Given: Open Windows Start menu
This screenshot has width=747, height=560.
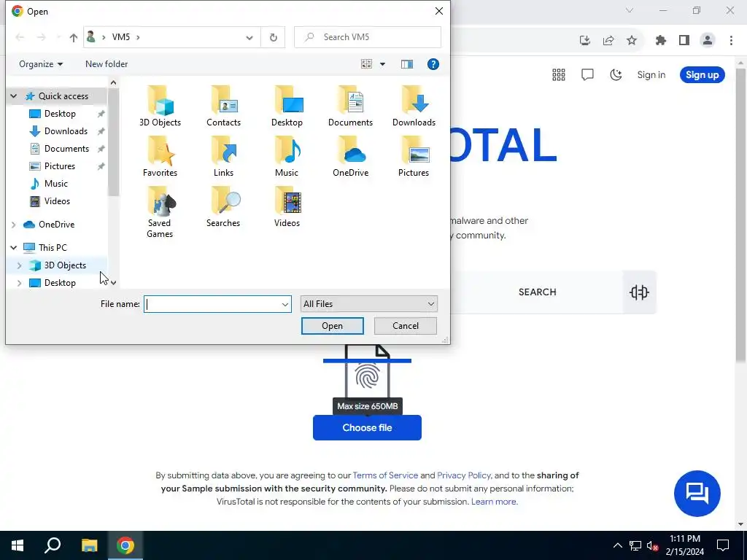Looking at the screenshot, I should [x=18, y=545].
